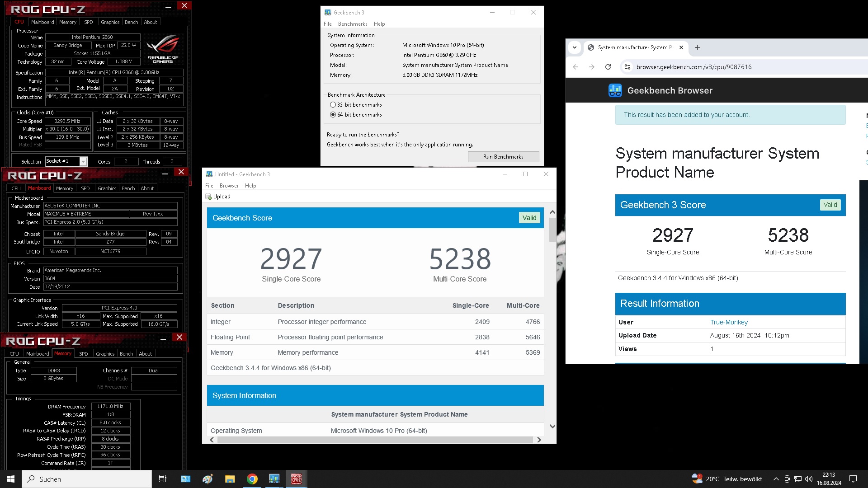
Task: Open Windows Start menu
Action: (x=11, y=479)
